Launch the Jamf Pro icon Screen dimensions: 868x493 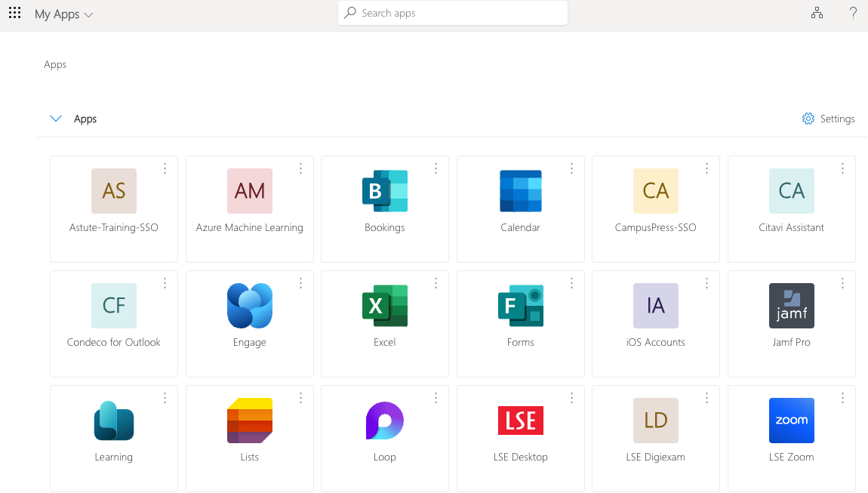[791, 306]
